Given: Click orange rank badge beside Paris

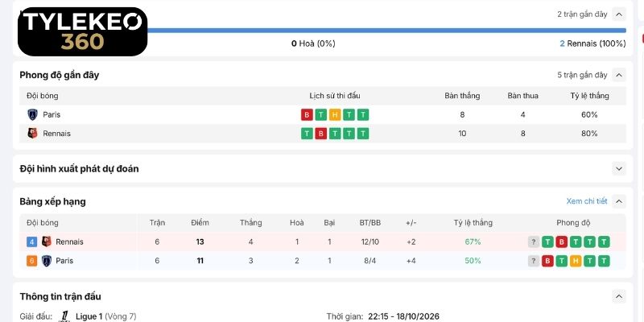Looking at the screenshot, I should click(x=31, y=261).
